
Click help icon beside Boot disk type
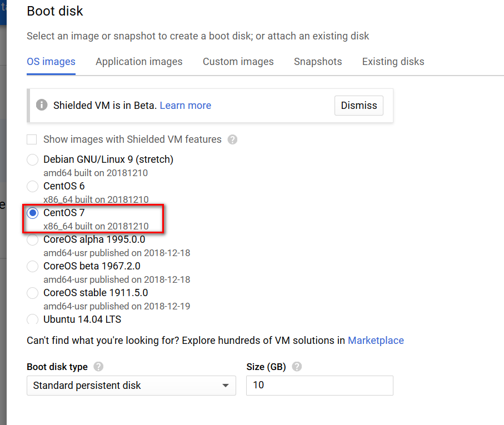(x=98, y=367)
